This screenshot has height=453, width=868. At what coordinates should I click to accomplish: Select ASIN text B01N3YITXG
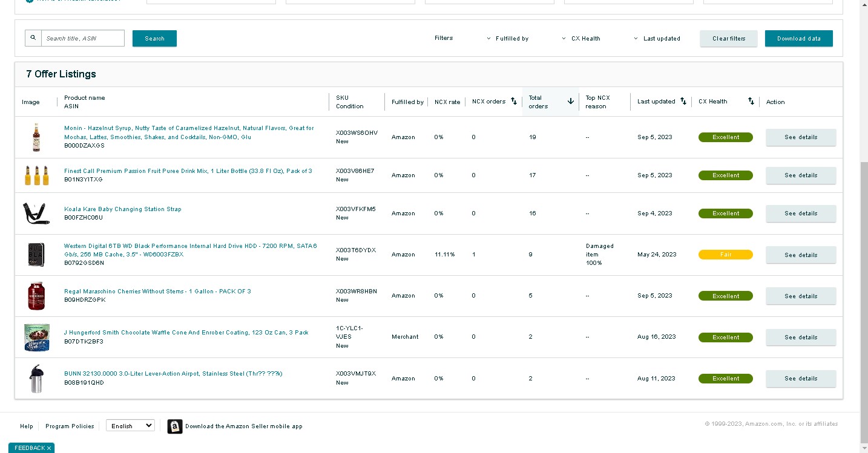pos(84,180)
